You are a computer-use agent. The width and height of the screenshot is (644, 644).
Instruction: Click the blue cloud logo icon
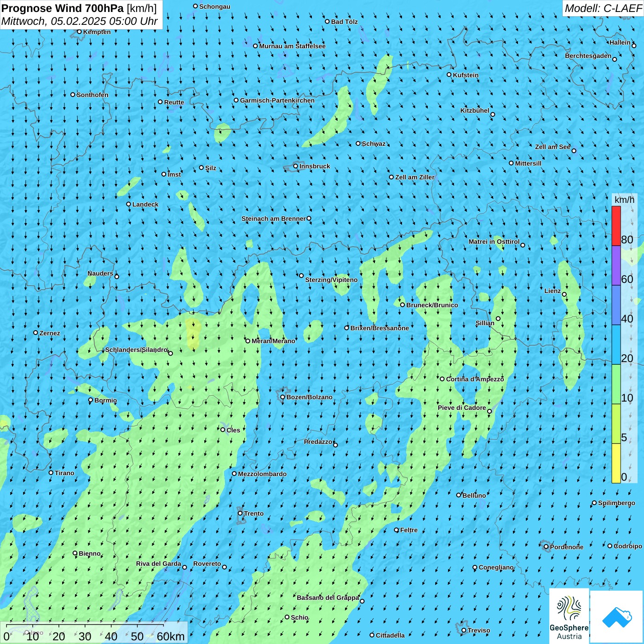(x=617, y=617)
